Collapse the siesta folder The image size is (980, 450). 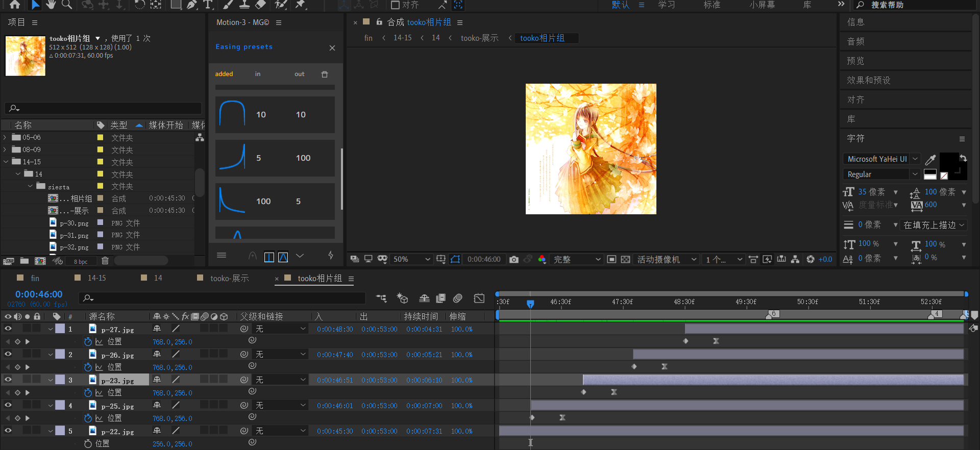(30, 186)
